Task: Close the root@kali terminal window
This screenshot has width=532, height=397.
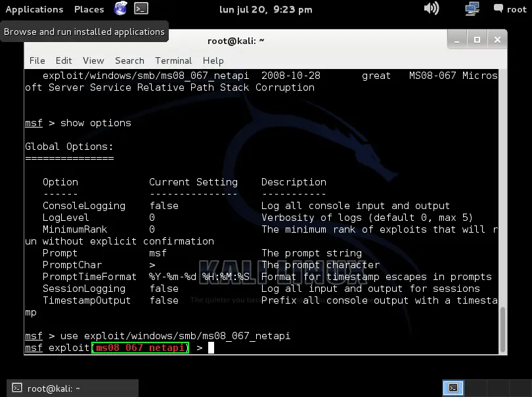Action: [497, 40]
